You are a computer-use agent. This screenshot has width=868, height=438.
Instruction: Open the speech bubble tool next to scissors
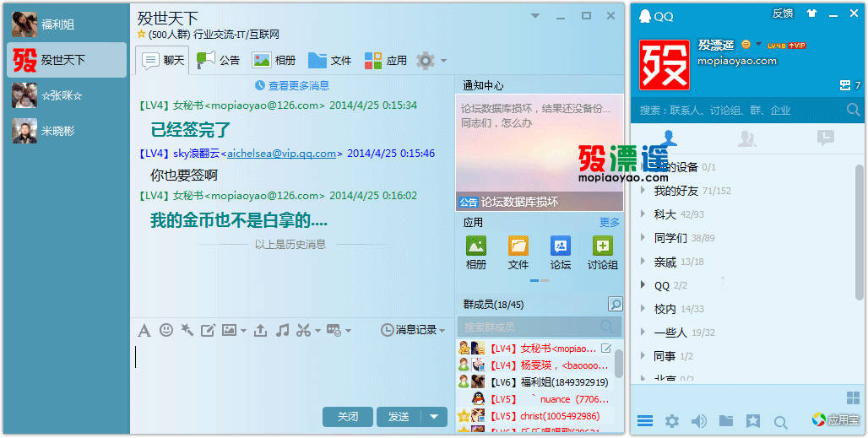pos(334,331)
